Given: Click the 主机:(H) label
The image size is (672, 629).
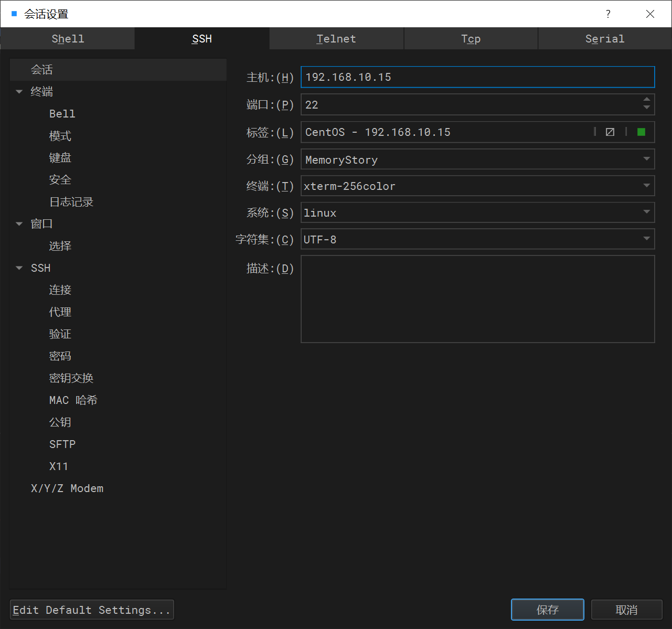Looking at the screenshot, I should [270, 78].
